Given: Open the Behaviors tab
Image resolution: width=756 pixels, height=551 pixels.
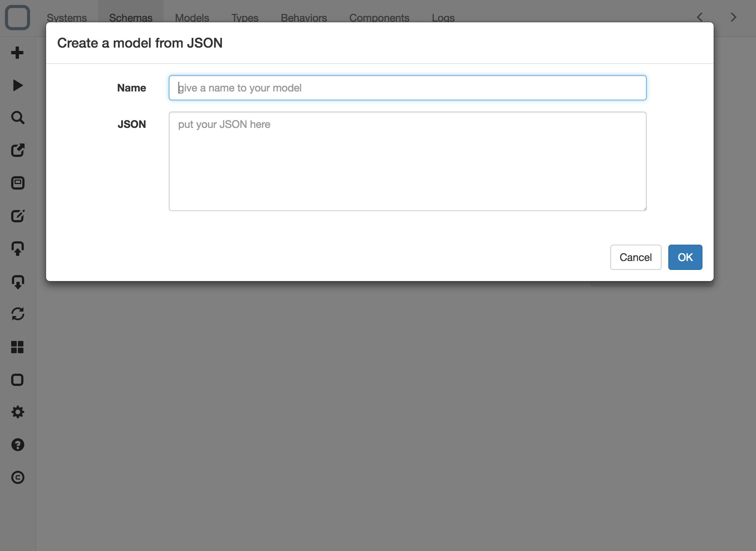Looking at the screenshot, I should click(304, 18).
